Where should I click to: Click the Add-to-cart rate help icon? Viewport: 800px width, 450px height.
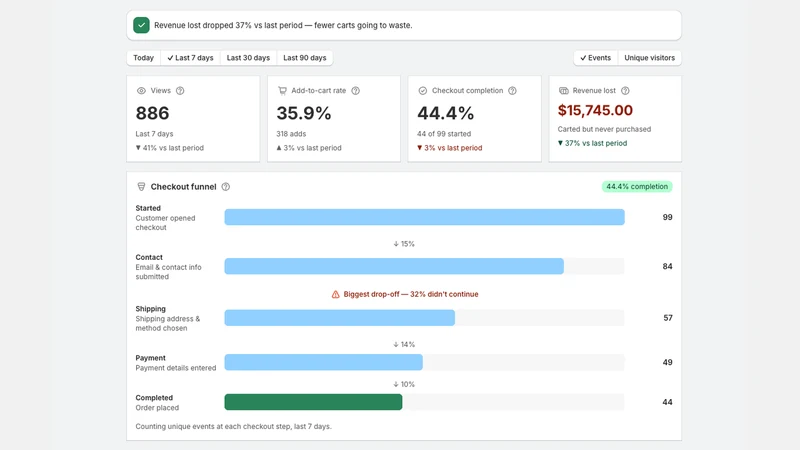click(x=356, y=91)
